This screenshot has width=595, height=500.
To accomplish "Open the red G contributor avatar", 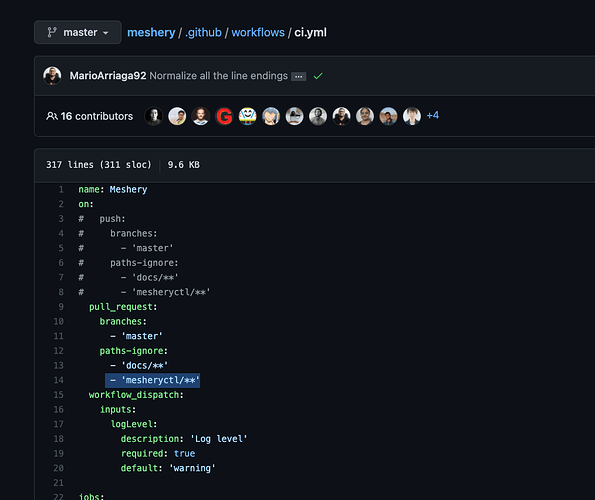I will pyautogui.click(x=224, y=116).
